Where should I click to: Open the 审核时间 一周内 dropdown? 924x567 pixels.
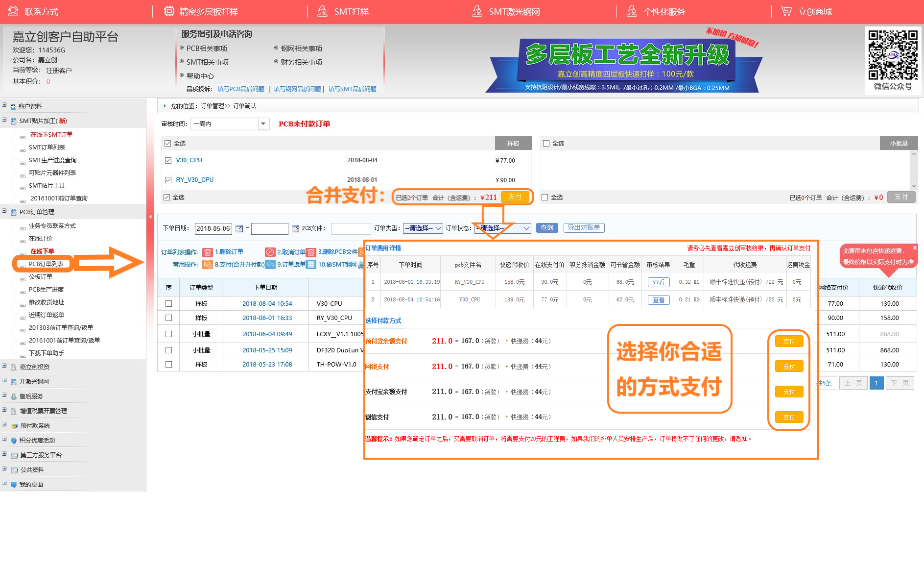(263, 124)
